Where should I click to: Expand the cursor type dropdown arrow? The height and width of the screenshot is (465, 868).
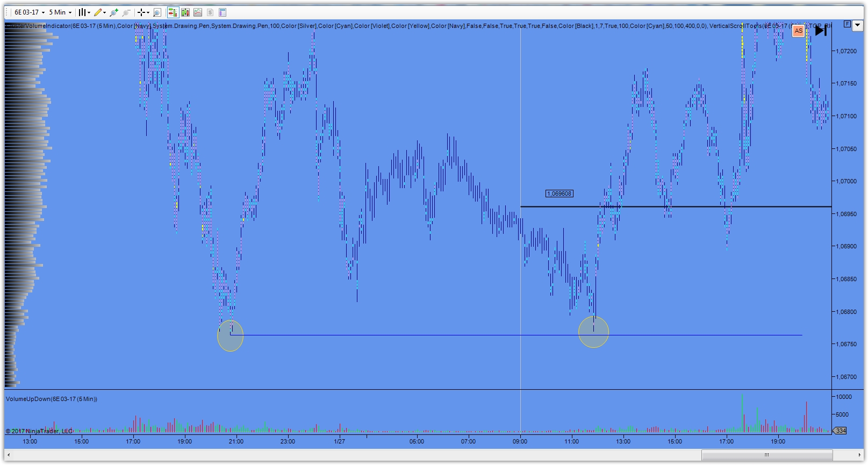[148, 12]
